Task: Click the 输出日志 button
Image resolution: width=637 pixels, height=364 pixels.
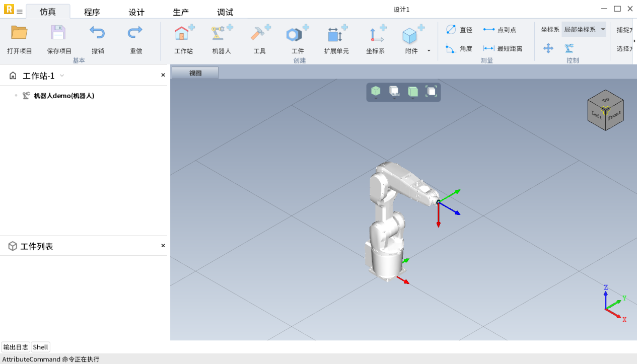Action: pyautogui.click(x=16, y=347)
